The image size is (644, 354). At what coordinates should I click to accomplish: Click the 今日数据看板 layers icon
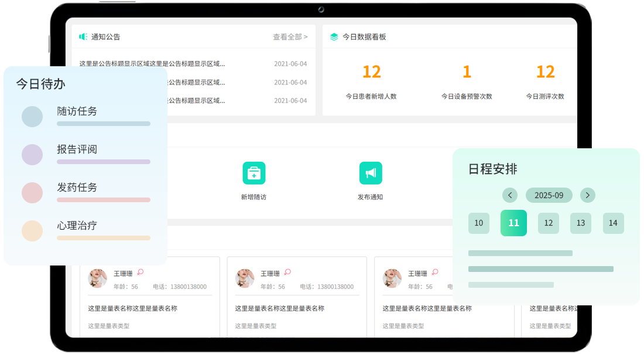coord(334,37)
